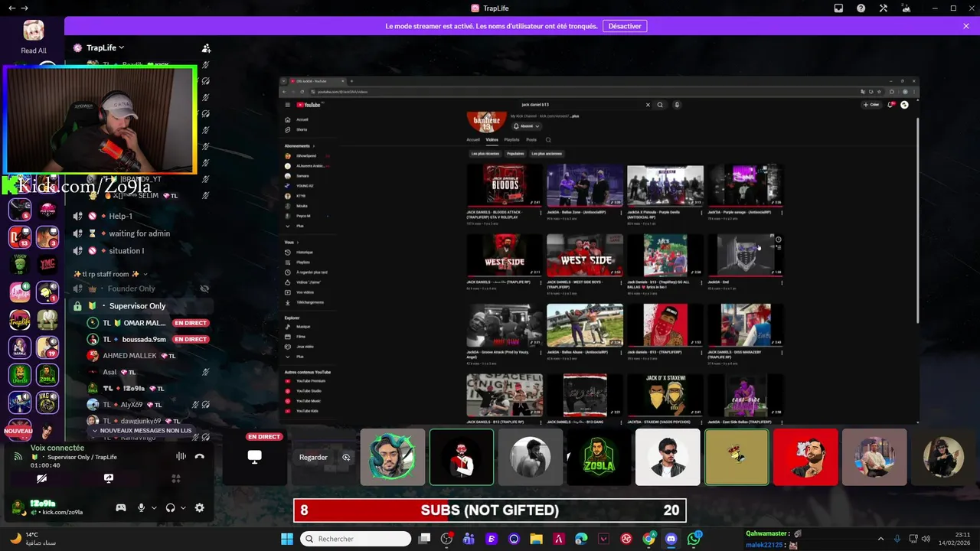Open YouTube hamburger guide menu
Image resolution: width=980 pixels, height=551 pixels.
[x=288, y=105]
